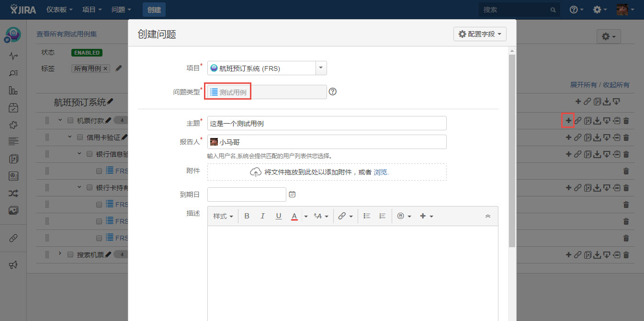Expand the 搜索机票 tree node
The height and width of the screenshot is (321, 644).
coord(60,253)
